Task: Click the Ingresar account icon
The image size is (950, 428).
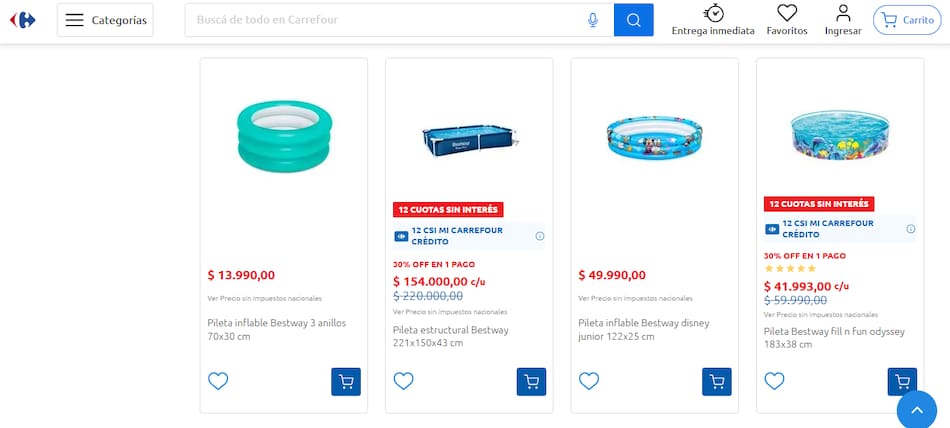Action: (x=843, y=20)
